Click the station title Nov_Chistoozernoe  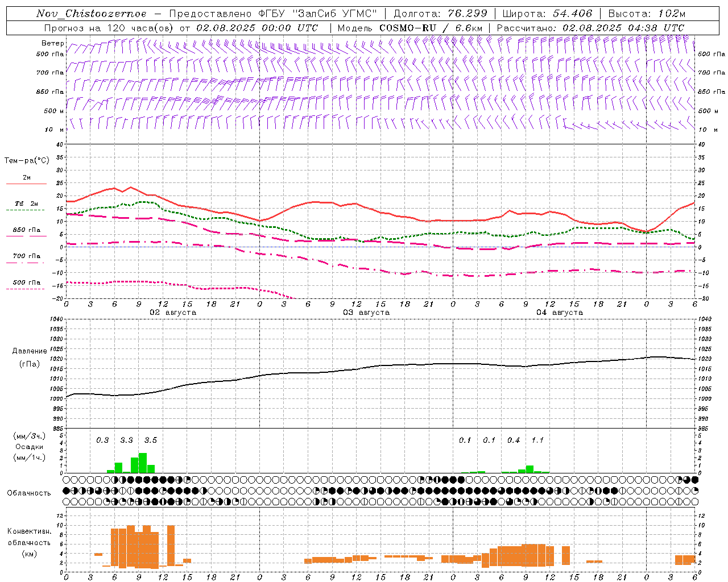click(x=91, y=14)
